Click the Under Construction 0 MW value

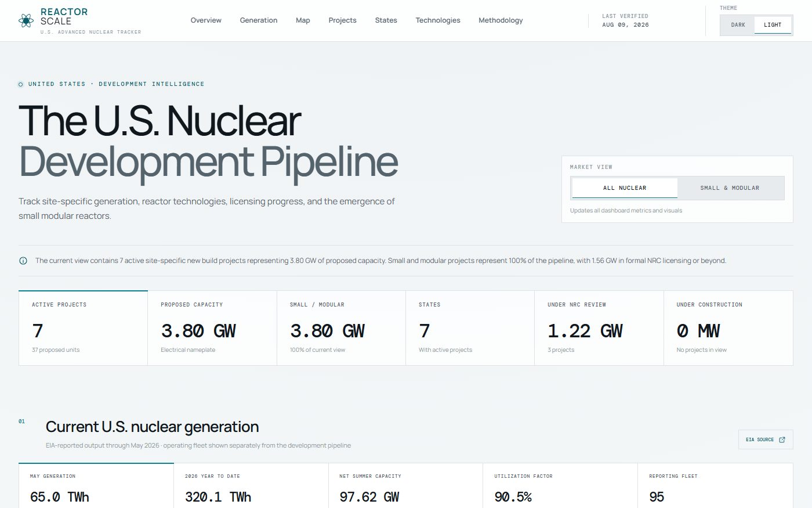(x=698, y=331)
